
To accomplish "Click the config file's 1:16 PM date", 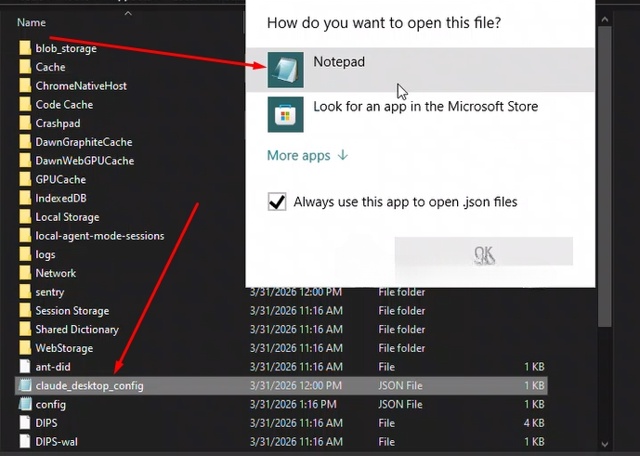I will 293,404.
